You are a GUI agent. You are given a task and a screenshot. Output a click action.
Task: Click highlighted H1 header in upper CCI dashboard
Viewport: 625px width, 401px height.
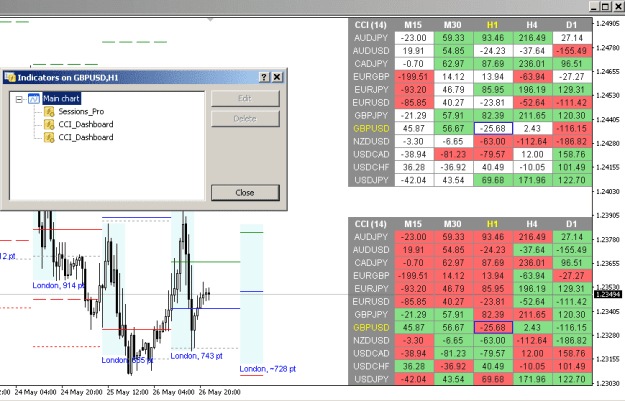coord(493,25)
